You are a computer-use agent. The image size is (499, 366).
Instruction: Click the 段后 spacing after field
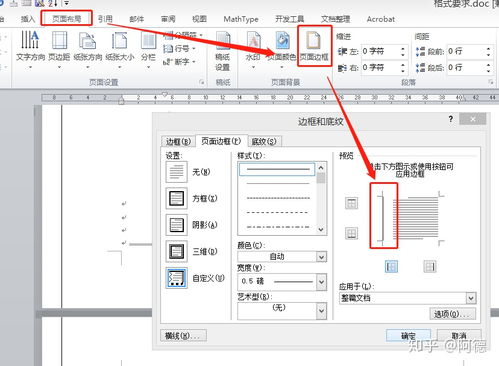(x=465, y=67)
